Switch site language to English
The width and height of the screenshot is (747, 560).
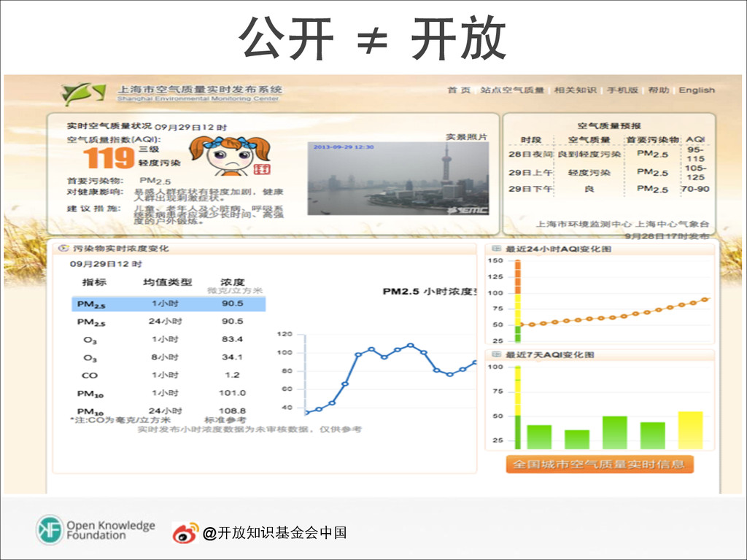697,90
